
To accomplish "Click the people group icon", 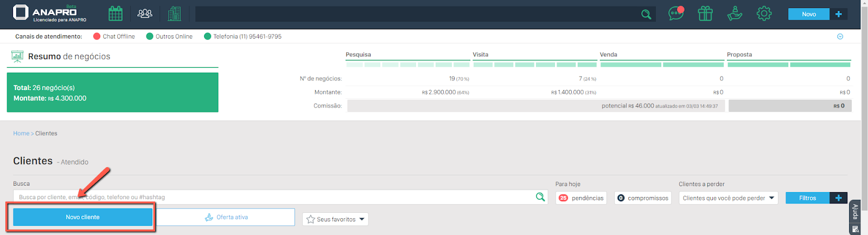I will [x=145, y=14].
